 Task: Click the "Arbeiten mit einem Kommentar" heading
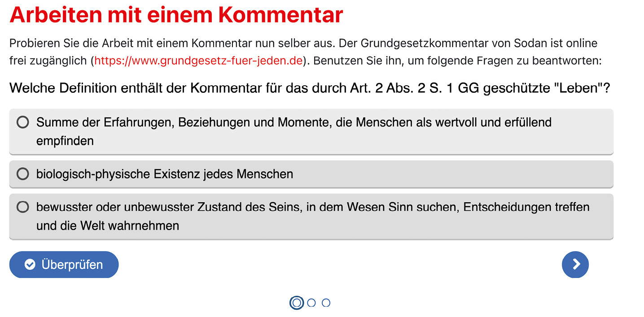(x=176, y=15)
